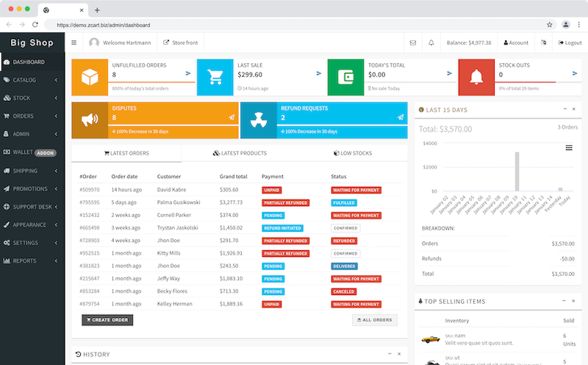Follow arrow icon on Today's Total card
This screenshot has height=365, width=588.
450,74
